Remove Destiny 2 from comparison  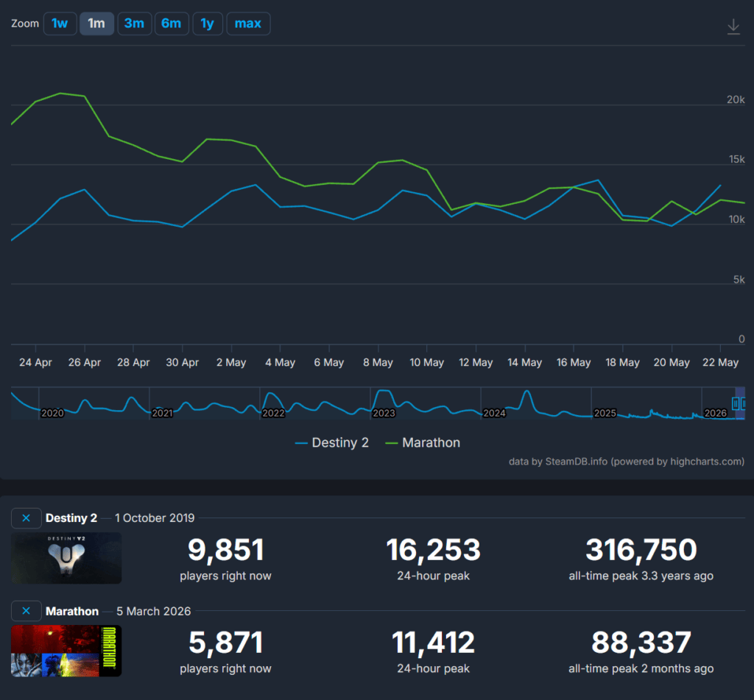pyautogui.click(x=26, y=518)
